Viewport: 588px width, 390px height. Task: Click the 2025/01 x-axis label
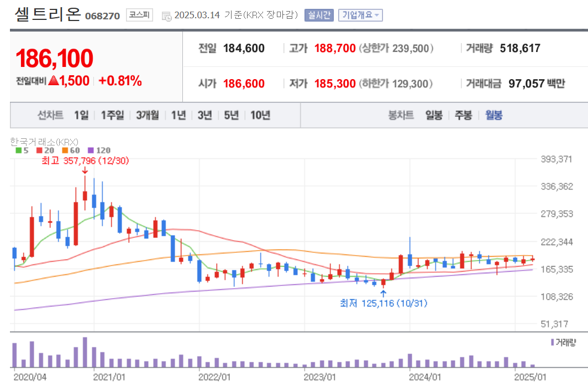(531, 377)
